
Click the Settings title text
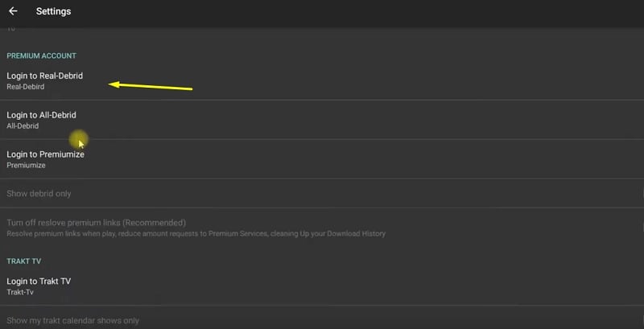coord(53,11)
